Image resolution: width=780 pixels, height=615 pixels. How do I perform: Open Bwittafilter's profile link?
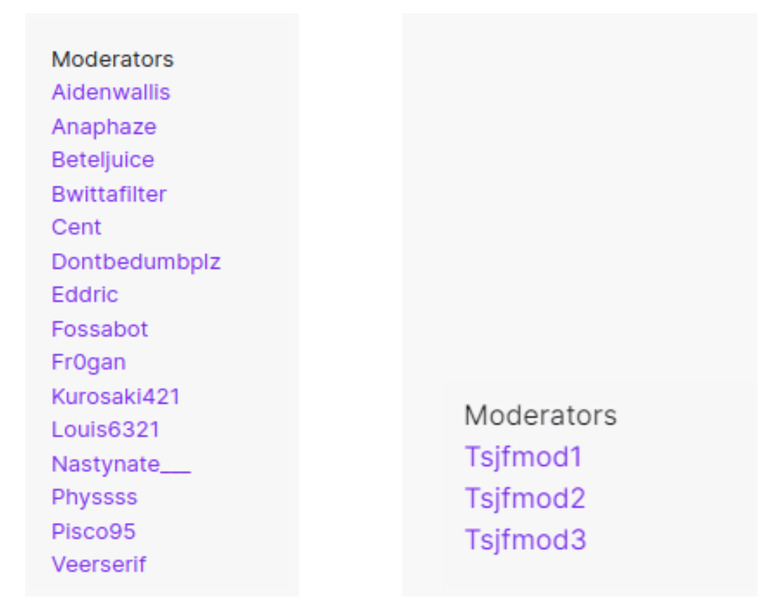coord(109,194)
